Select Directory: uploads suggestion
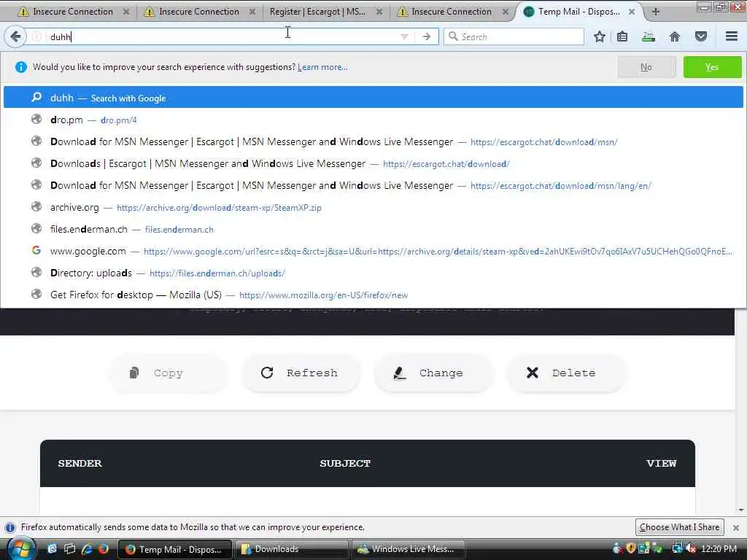This screenshot has height=560, width=747. tap(373, 273)
